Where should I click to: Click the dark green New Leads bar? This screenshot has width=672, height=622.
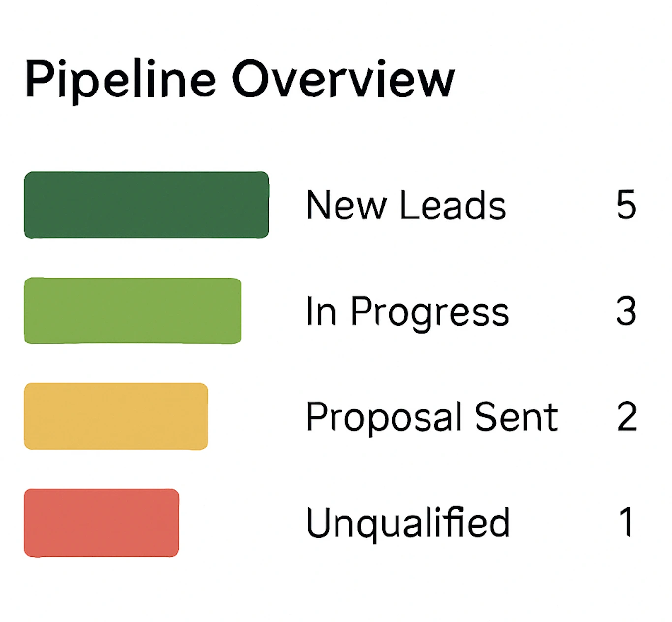[x=146, y=205]
